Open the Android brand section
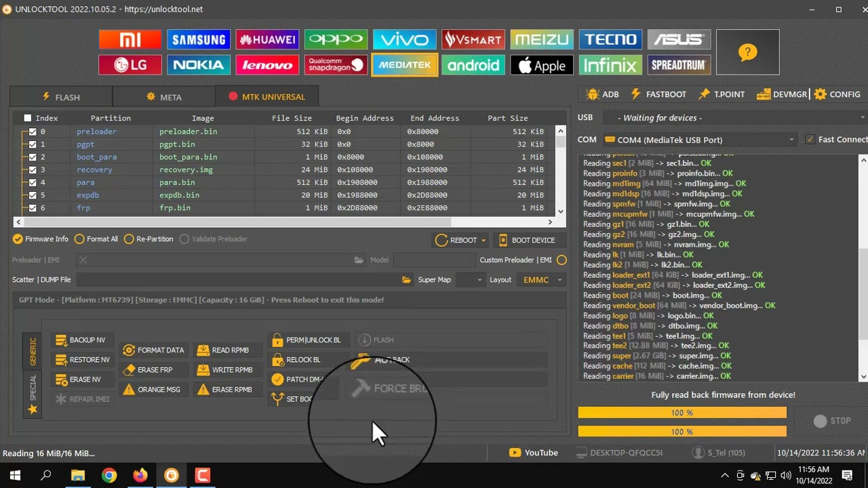Viewport: 868px width, 488px height. 473,65
